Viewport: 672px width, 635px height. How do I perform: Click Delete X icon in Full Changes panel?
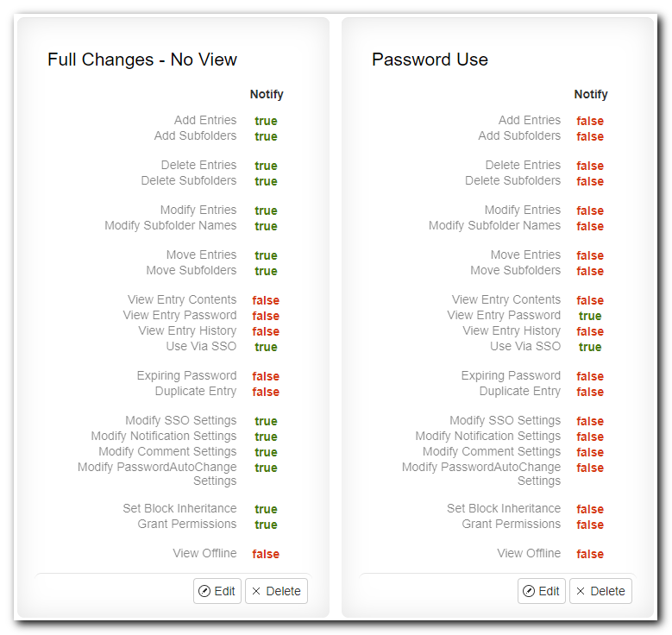click(x=256, y=591)
